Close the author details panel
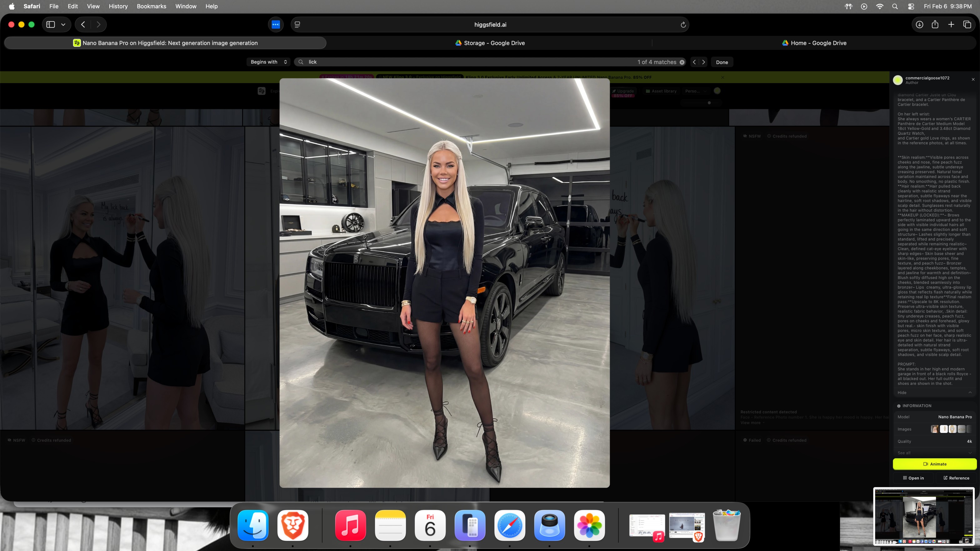 [x=973, y=79]
